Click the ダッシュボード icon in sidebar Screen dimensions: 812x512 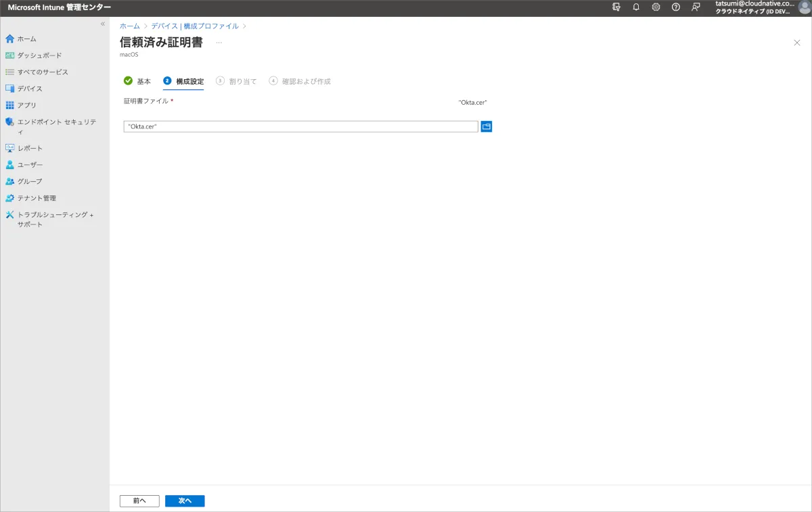coord(9,55)
